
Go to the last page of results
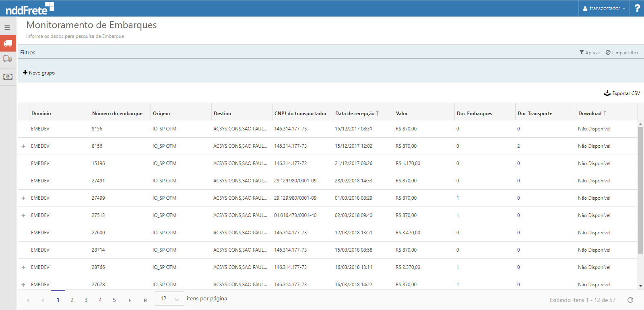click(x=145, y=300)
